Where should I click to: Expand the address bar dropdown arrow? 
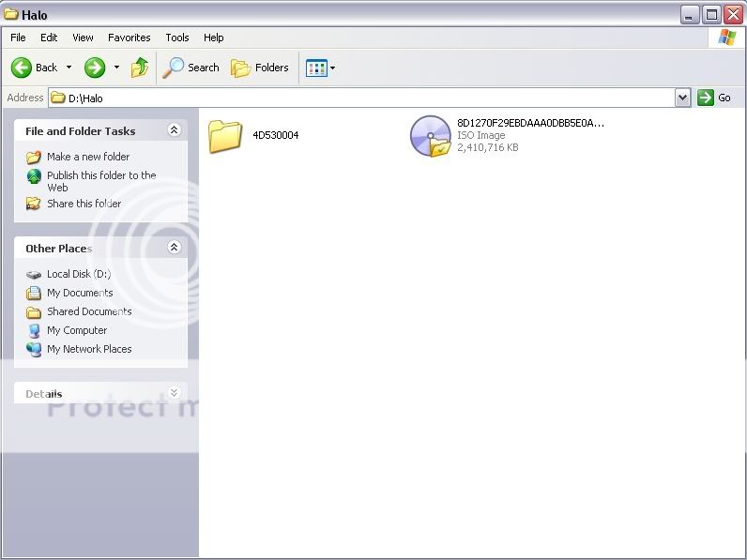[682, 98]
